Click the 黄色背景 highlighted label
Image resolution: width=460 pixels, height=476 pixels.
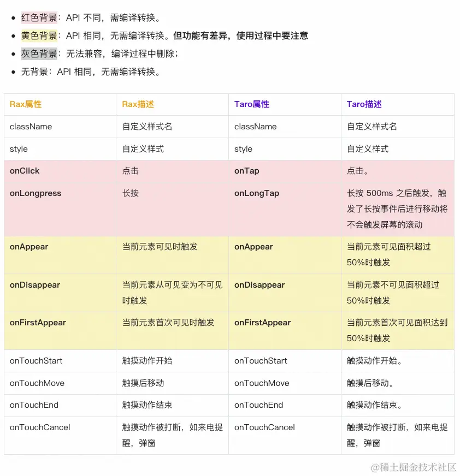click(39, 35)
